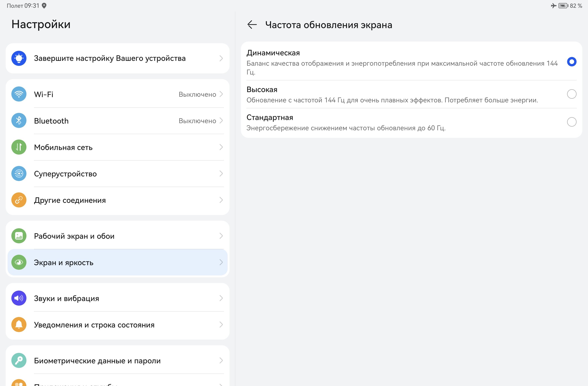Open Уведомления и строка состояния
The height and width of the screenshot is (386, 588).
click(x=118, y=325)
